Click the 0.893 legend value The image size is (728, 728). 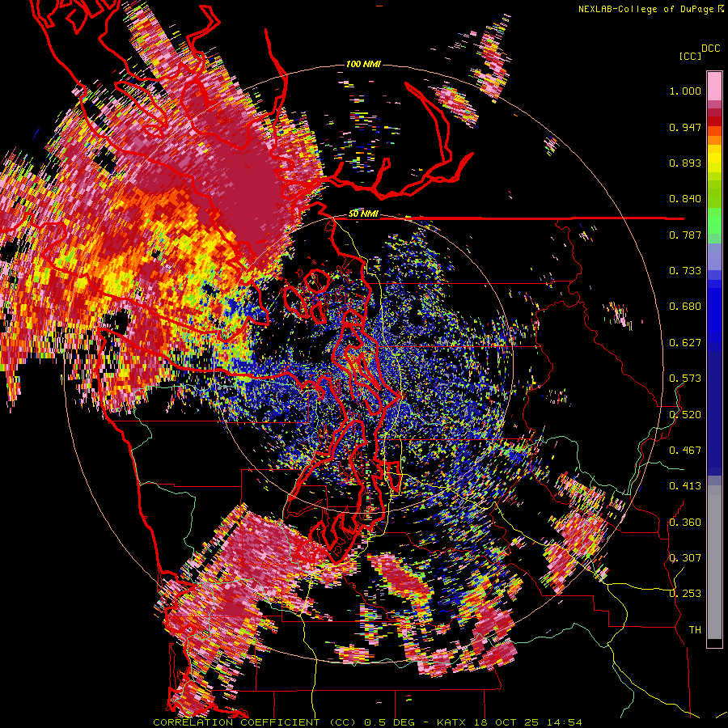point(685,163)
